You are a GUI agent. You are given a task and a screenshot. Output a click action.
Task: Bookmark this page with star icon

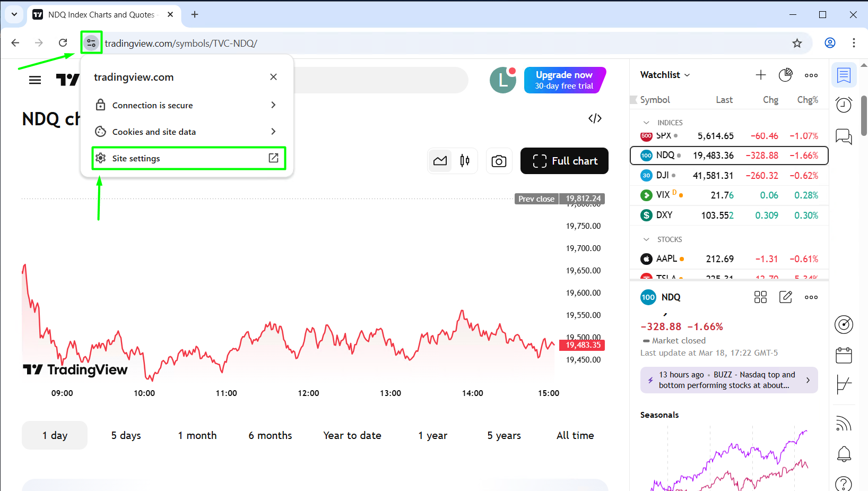click(x=797, y=43)
